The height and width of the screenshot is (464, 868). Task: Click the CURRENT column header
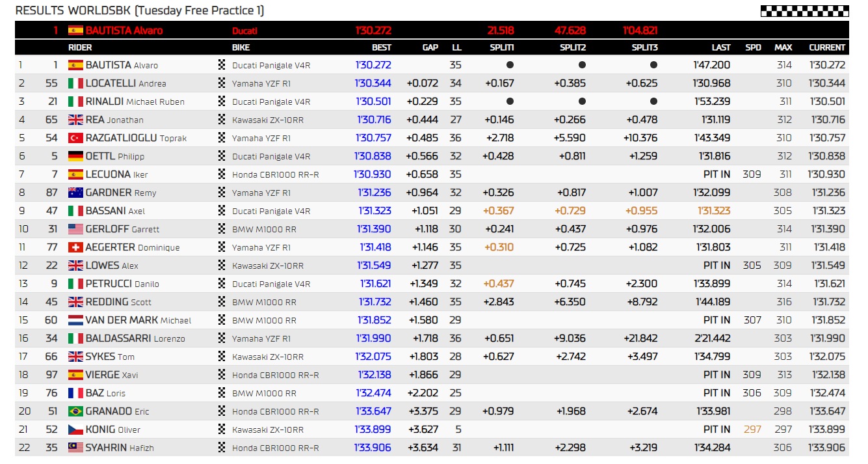[x=827, y=48]
